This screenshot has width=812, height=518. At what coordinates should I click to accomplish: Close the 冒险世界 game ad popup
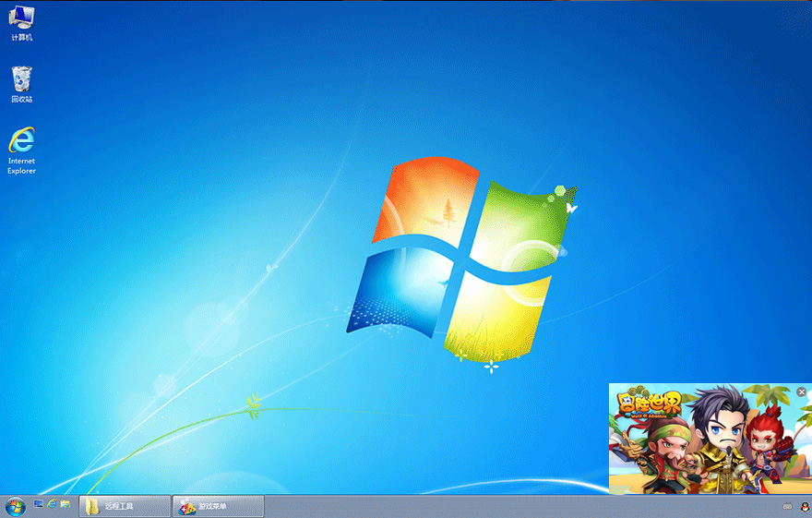[x=801, y=392]
